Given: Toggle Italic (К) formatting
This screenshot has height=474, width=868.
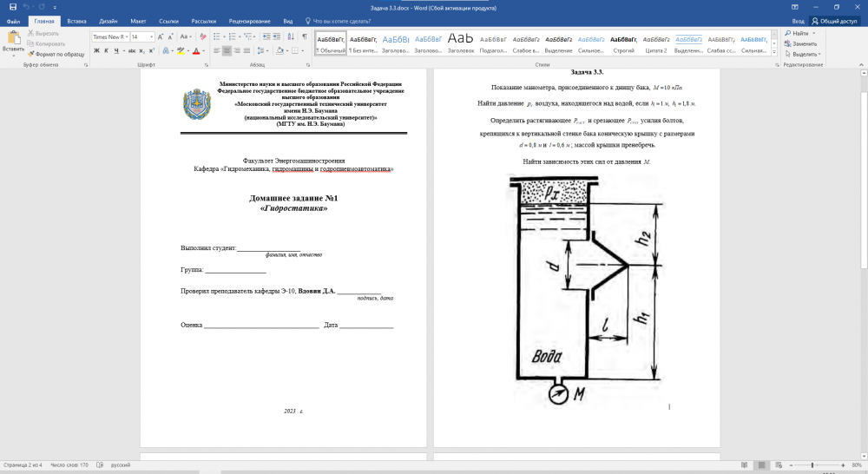Looking at the screenshot, I should [106, 51].
